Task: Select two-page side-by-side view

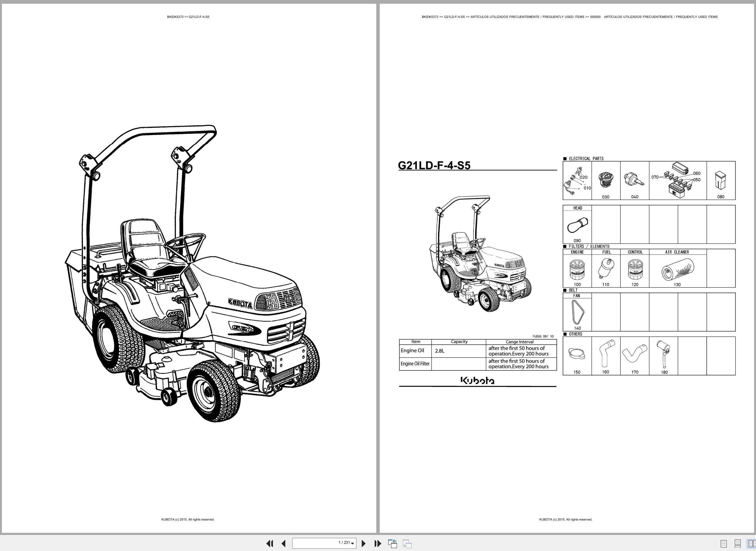Action: click(x=751, y=544)
